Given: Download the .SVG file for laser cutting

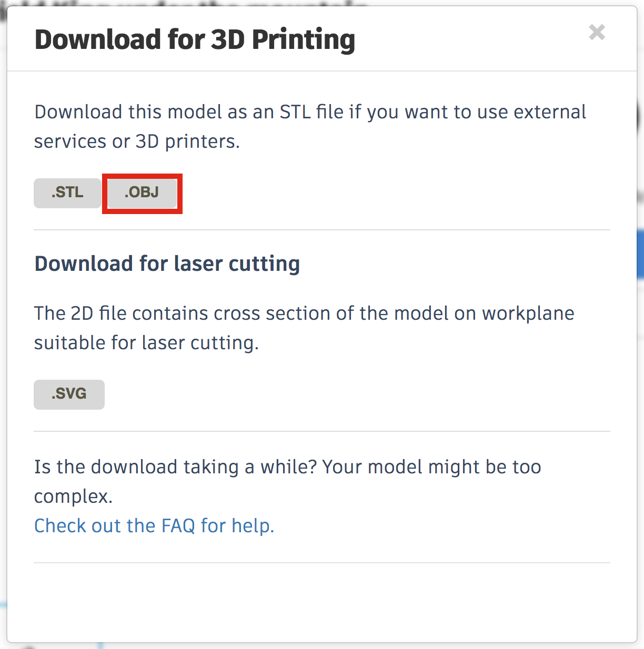Looking at the screenshot, I should tap(69, 394).
